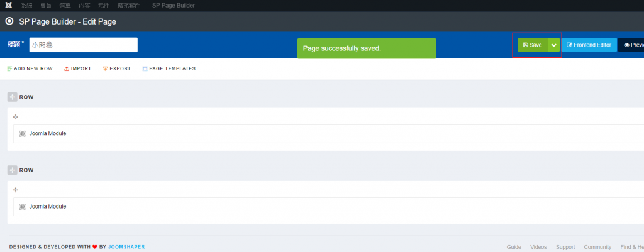This screenshot has height=252, width=644.
Task: Open Page Templates
Action: point(169,68)
